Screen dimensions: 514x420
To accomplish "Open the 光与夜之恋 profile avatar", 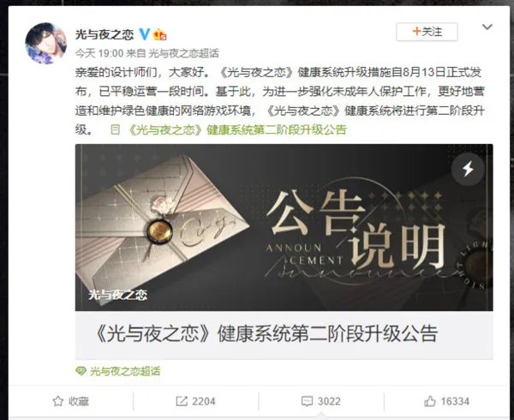I will click(46, 43).
